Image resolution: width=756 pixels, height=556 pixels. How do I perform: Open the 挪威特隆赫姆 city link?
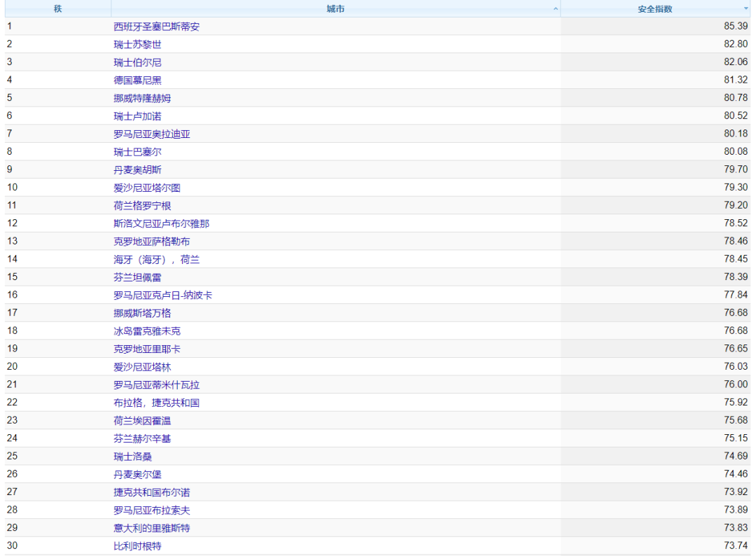142,98
